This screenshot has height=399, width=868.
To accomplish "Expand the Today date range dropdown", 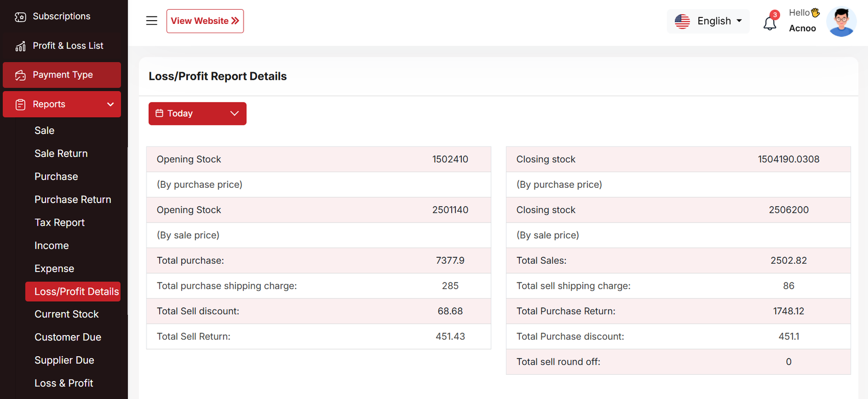I will click(x=234, y=113).
